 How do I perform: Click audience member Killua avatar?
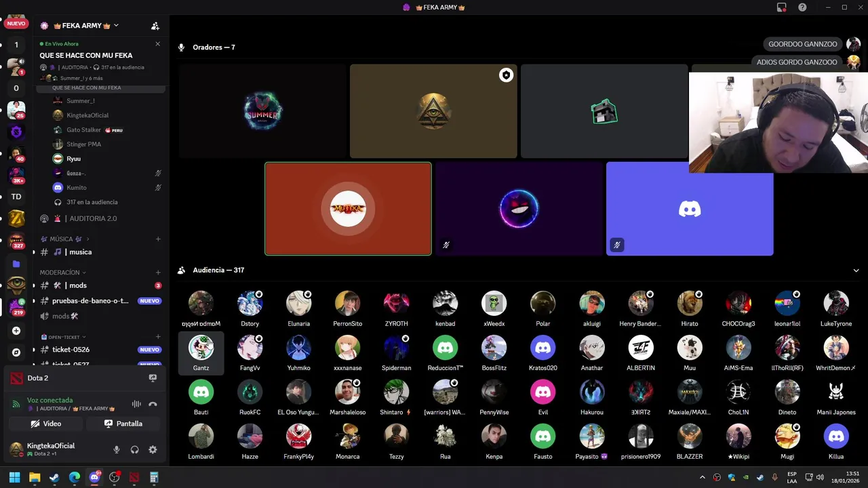836,436
